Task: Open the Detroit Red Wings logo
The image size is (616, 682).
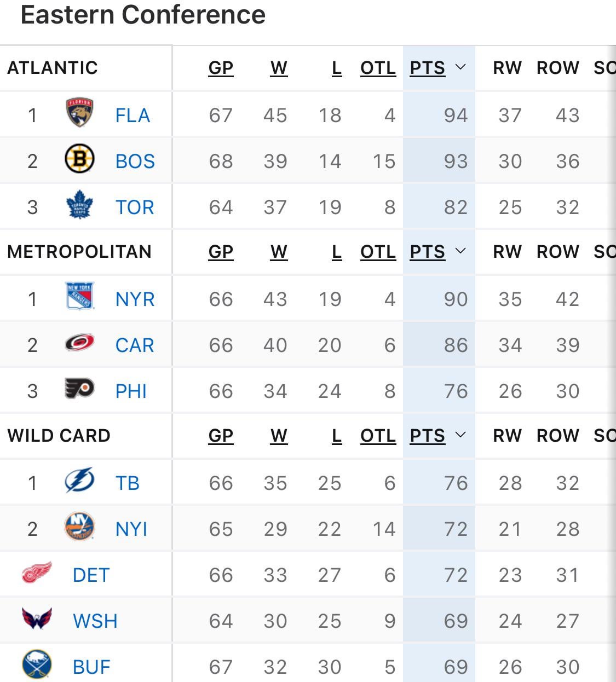Action: point(37,573)
